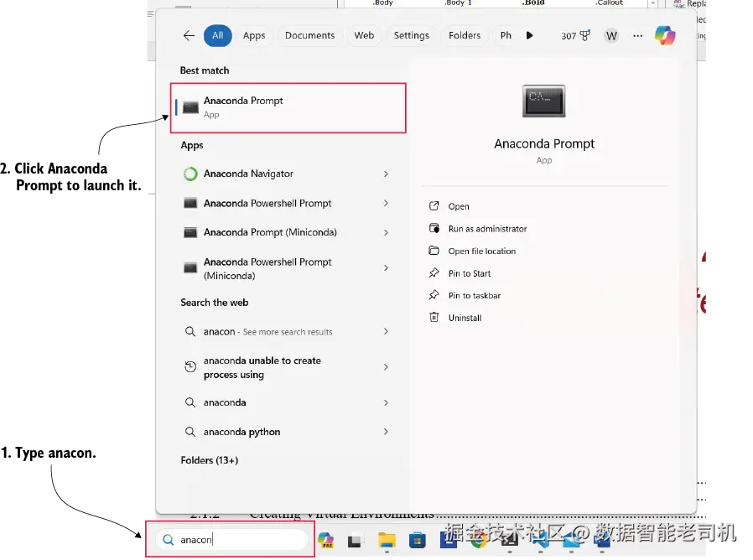Screen dimensions: 753x560
Task: Choose Pin to taskbar
Action: pos(474,295)
